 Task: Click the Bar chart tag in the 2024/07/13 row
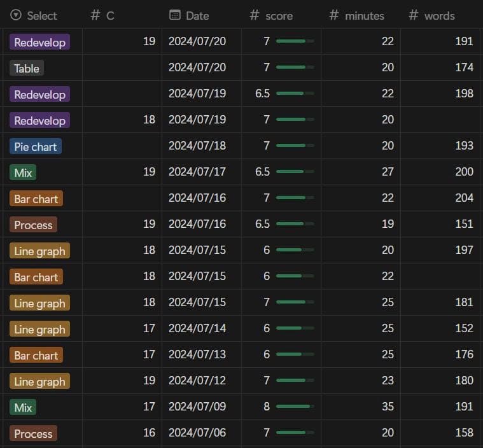tap(36, 355)
